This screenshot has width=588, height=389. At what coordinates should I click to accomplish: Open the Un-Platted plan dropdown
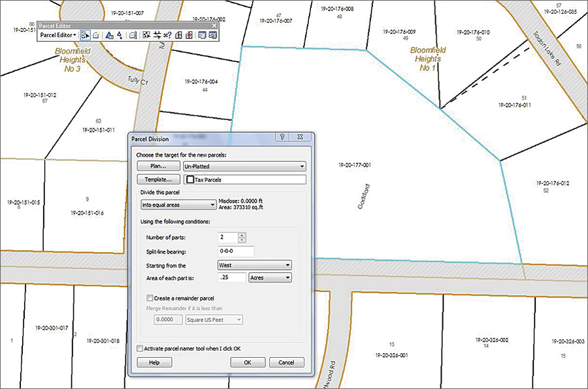245,166
